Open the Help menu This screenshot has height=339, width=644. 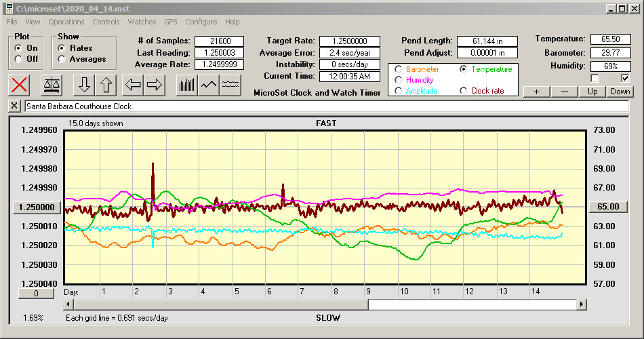pos(232,22)
